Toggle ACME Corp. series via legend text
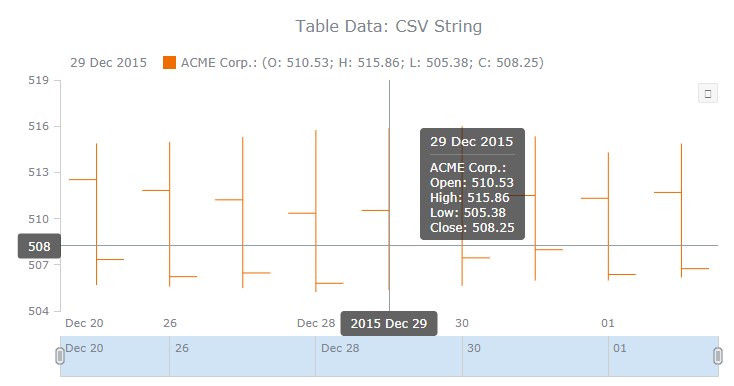 [x=362, y=63]
